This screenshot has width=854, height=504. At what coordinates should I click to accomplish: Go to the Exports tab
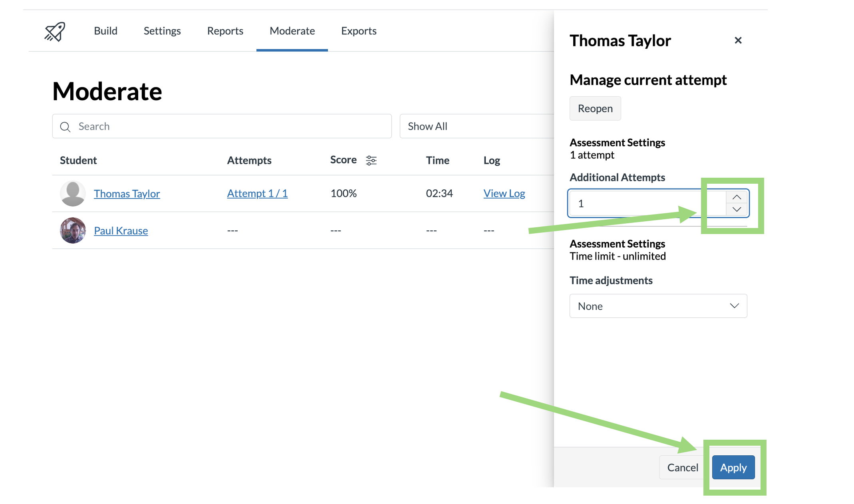359,31
